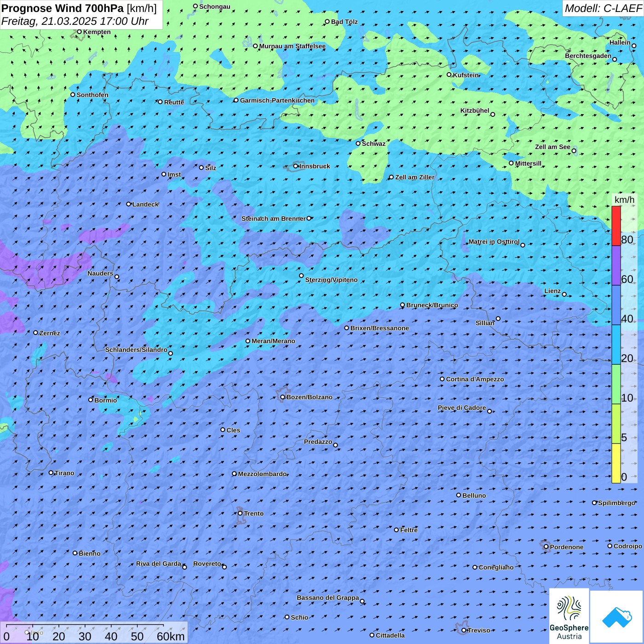Click the Bruneck/Brunico label
Screen dimensions: 644x644
pos(432,305)
